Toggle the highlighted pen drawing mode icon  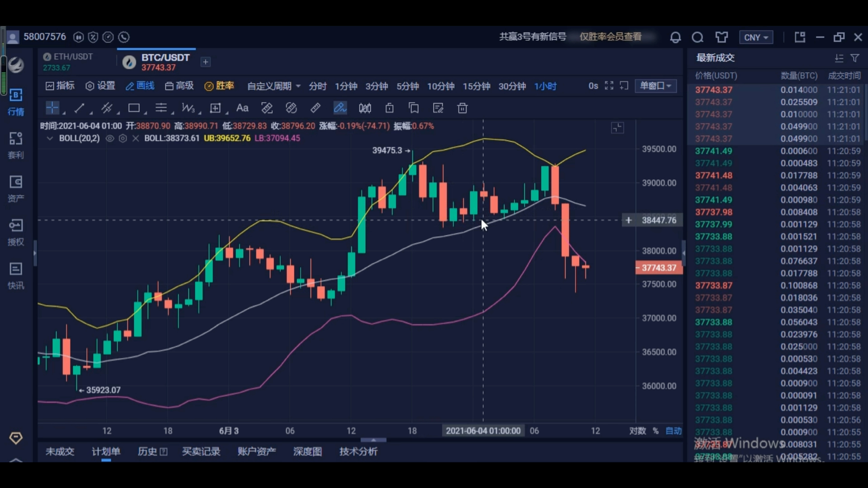340,108
